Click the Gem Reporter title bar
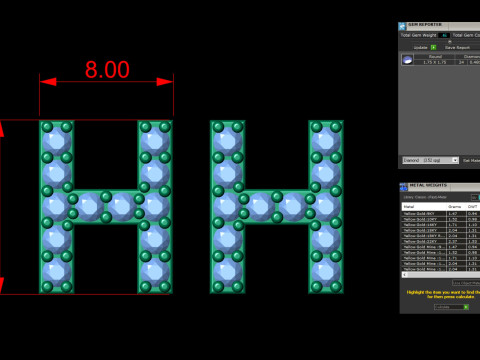Viewport: 480px width, 360px height. tap(439, 26)
